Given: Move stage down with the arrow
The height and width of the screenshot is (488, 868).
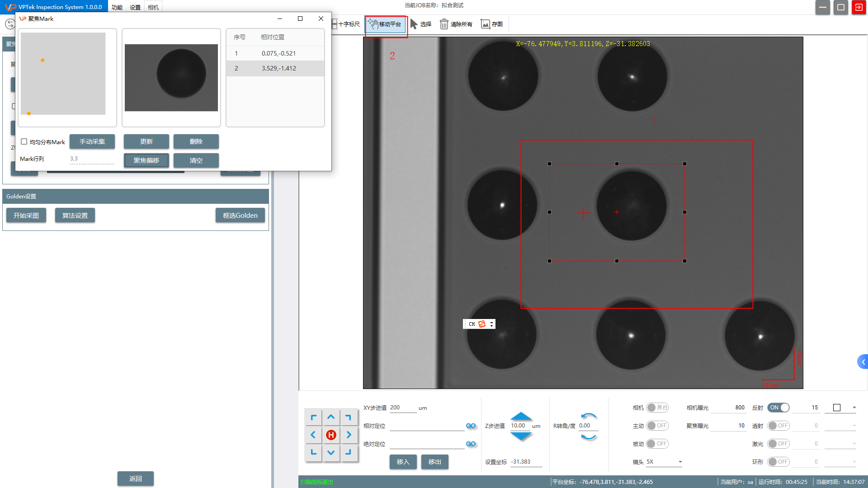Looking at the screenshot, I should click(x=331, y=452).
